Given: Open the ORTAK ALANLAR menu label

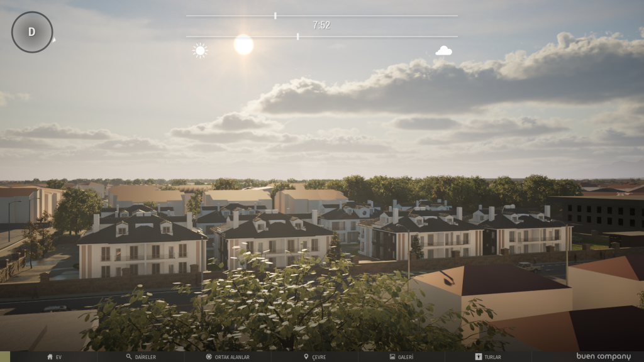Looking at the screenshot, I should coord(232,357).
